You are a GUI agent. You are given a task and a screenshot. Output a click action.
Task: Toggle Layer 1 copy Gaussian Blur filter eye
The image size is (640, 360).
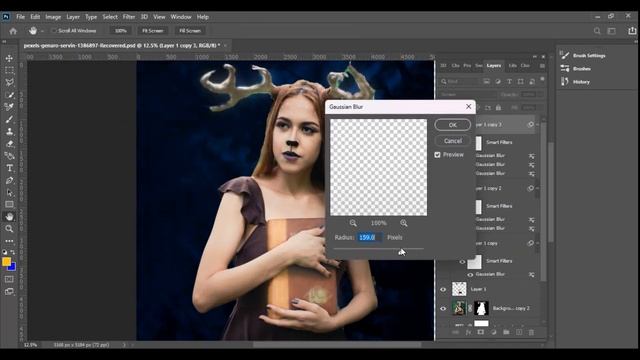coord(470,275)
